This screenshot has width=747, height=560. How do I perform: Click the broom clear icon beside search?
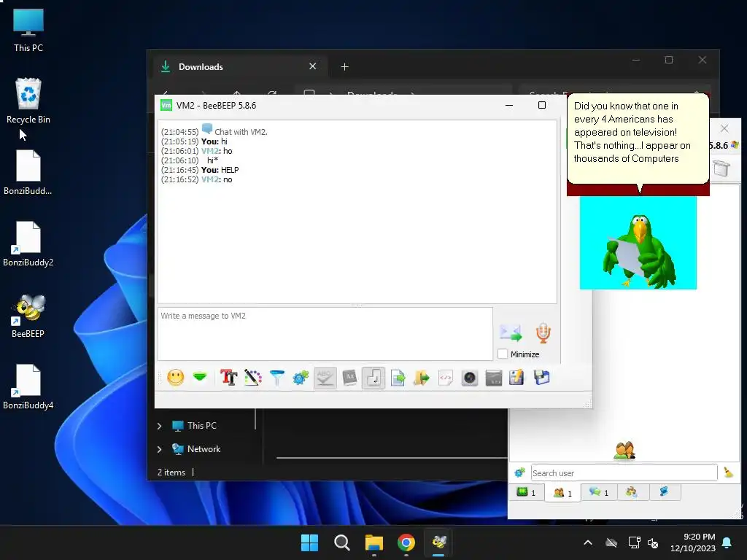click(x=729, y=472)
